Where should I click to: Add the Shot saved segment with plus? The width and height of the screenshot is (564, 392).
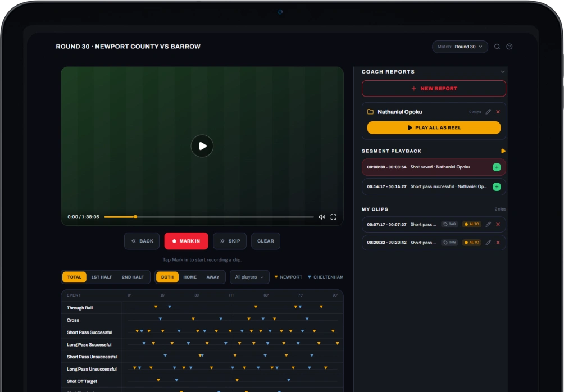[x=497, y=167]
